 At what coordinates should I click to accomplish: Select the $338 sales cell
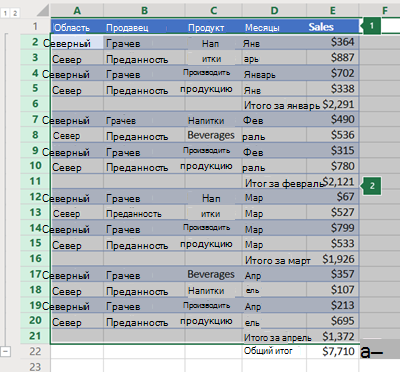(333, 89)
